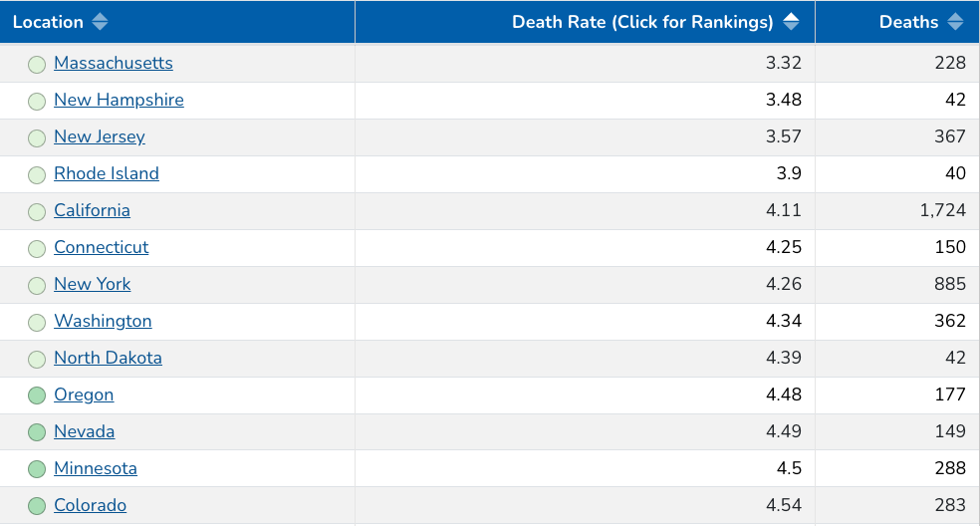Image resolution: width=980 pixels, height=526 pixels.
Task: Click the circle marker beside New York
Action: click(x=37, y=286)
